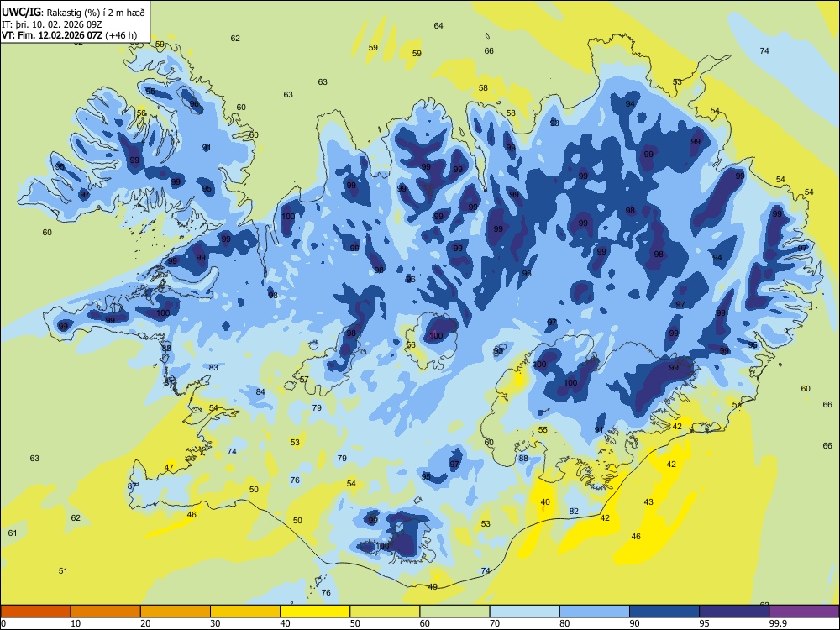840x630 pixels.
Task: Click the amber 30–40 legend swatch
Action: point(245,612)
